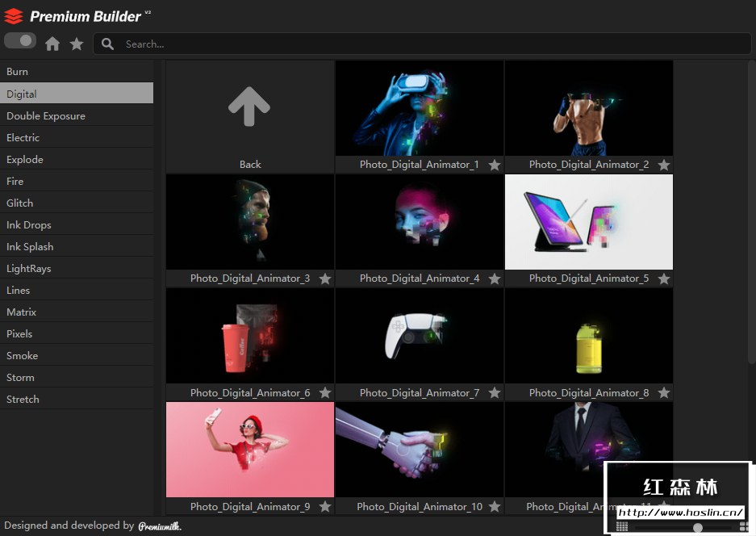The height and width of the screenshot is (536, 756).
Task: Open the Double Exposure category
Action: (x=77, y=115)
